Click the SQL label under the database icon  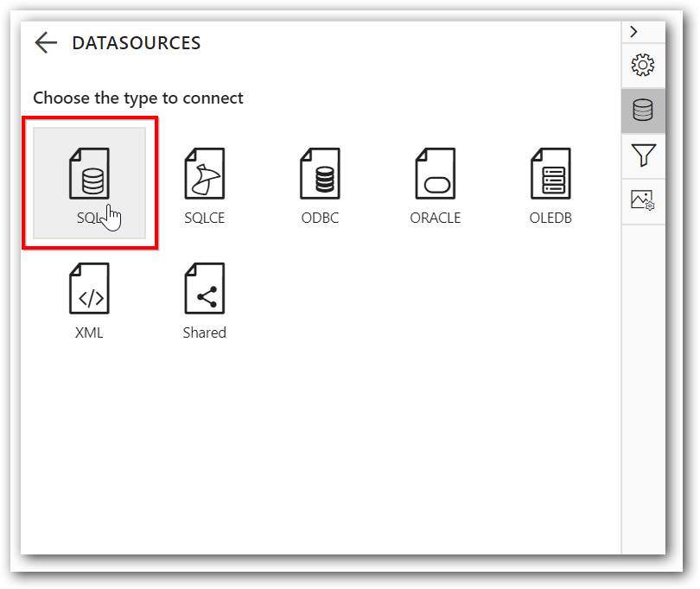(86, 218)
